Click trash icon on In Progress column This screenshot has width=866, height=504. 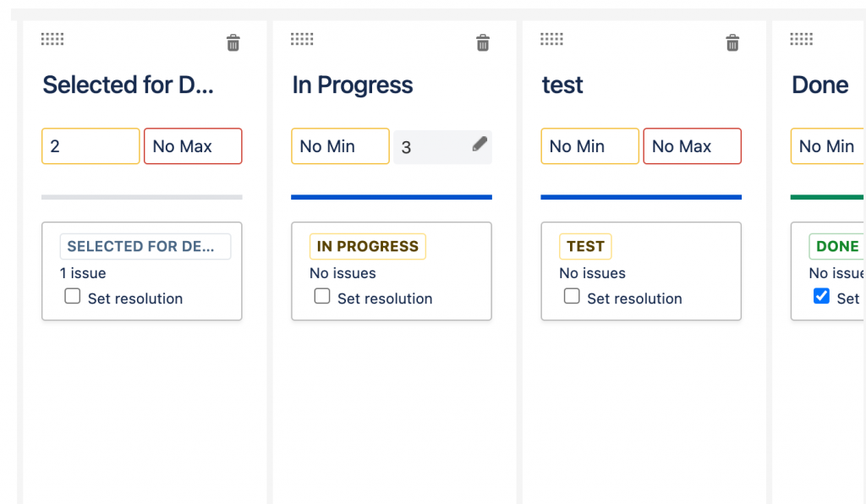click(483, 43)
